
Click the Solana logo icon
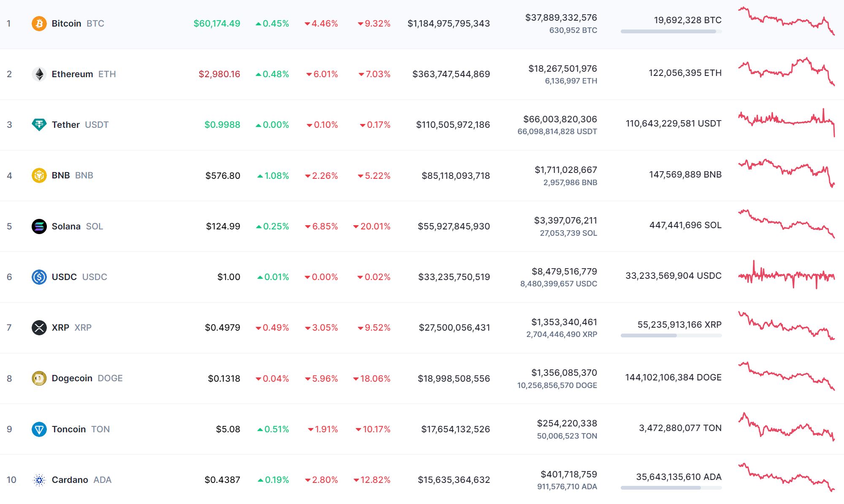click(x=39, y=226)
